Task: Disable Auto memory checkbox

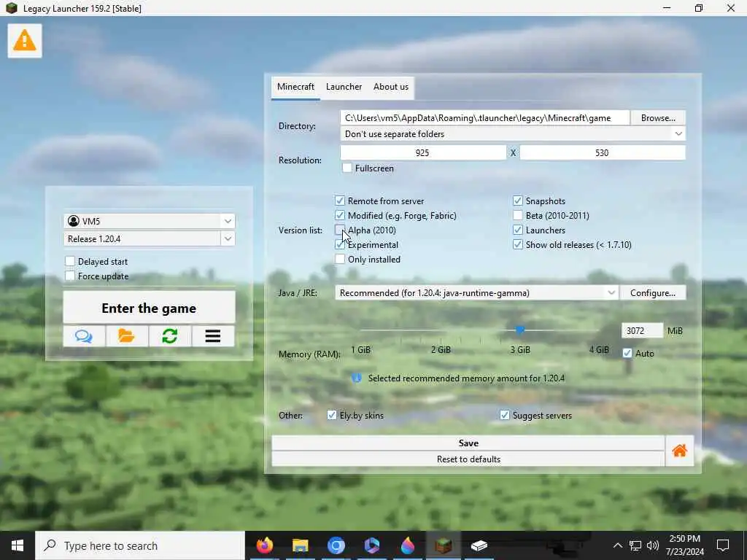Action: (627, 354)
